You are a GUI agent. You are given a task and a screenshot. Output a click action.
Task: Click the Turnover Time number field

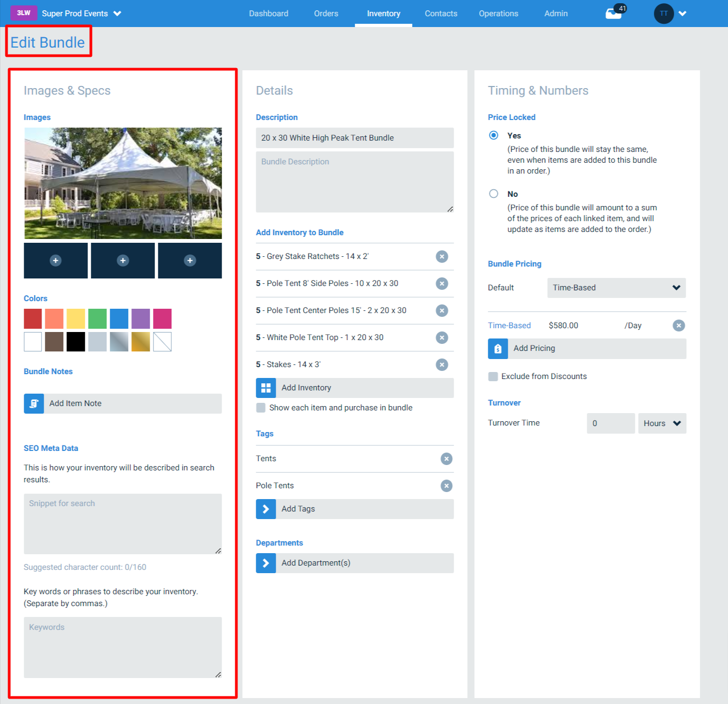611,423
